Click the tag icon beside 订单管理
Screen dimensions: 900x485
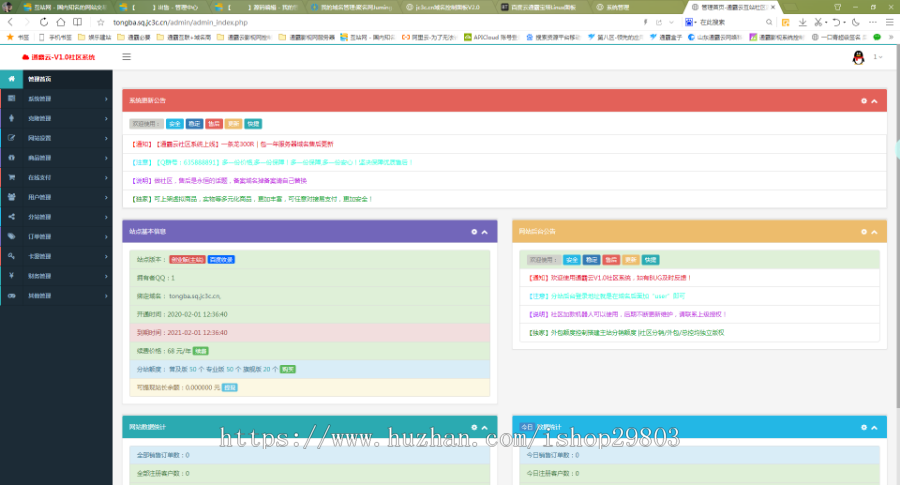[11, 236]
